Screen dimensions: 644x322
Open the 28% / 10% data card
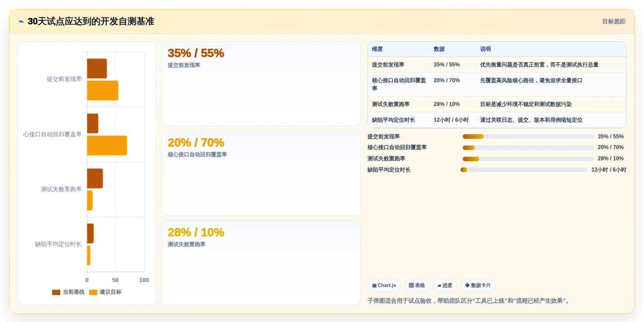pos(261,263)
